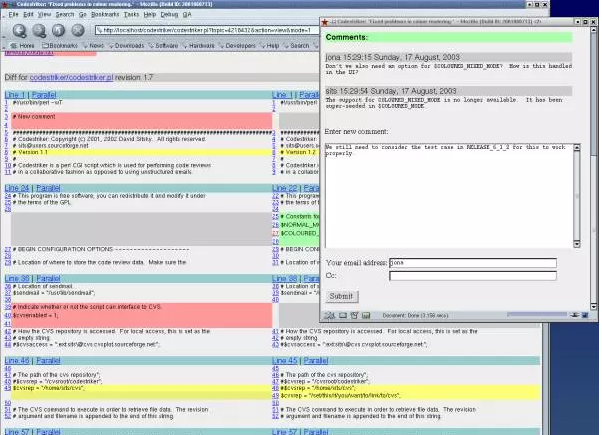Open the Bookmarks menu in the menu bar
602x435 pixels.
pos(105,14)
